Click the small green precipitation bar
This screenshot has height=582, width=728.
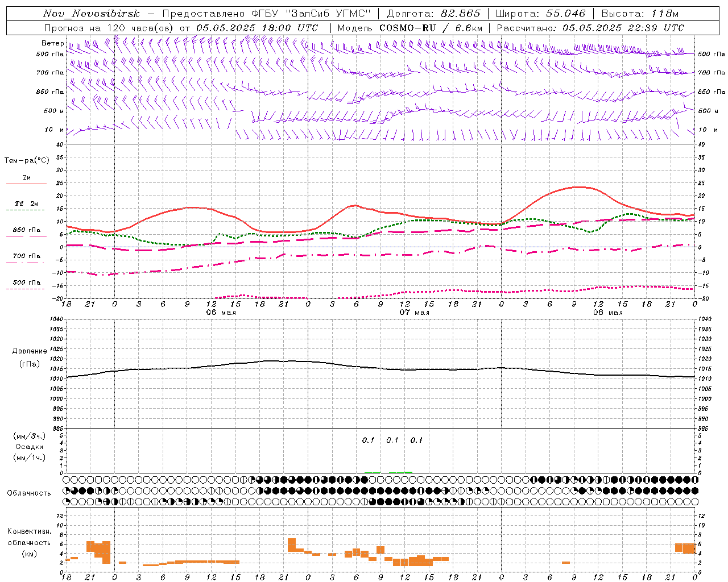coord(408,472)
